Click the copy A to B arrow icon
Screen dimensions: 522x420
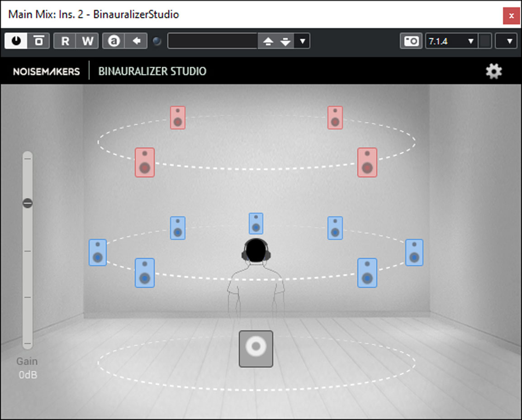click(136, 41)
